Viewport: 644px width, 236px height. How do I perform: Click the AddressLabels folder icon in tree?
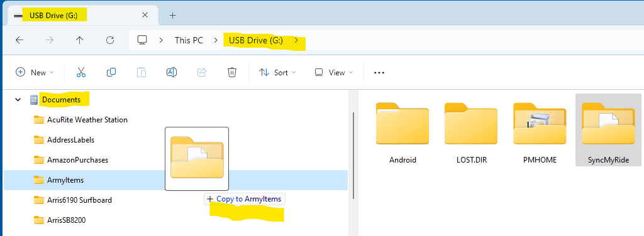pos(39,140)
